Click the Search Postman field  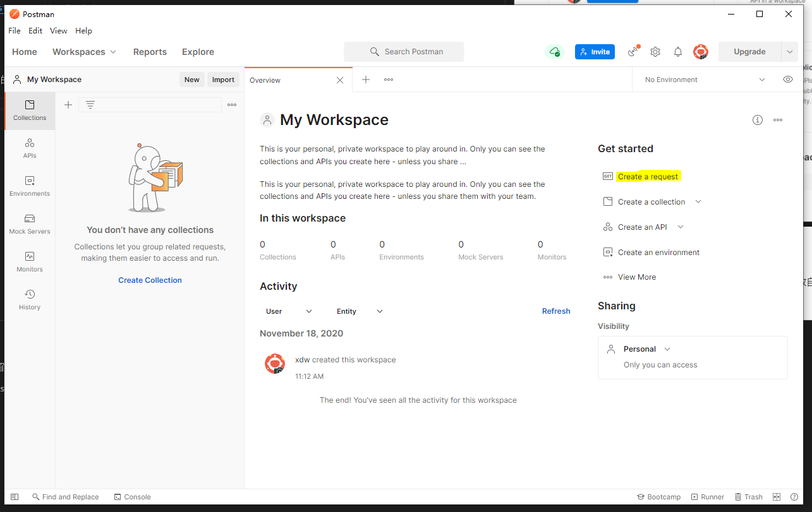404,52
